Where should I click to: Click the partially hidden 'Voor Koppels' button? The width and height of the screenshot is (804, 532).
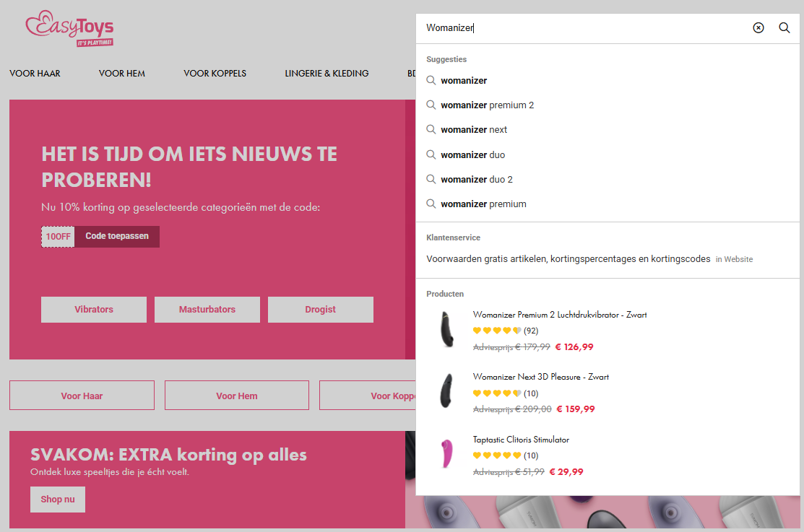point(368,396)
